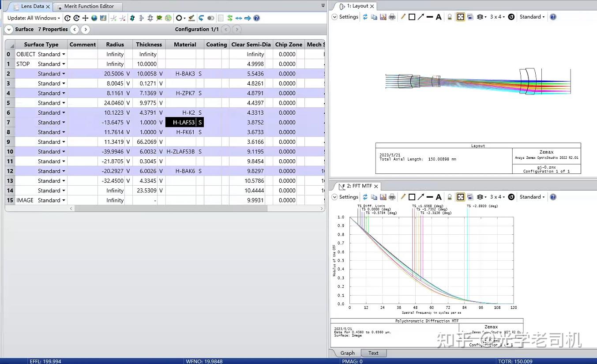Click the pencil draw tool in the Layout toolbar
This screenshot has width=597, height=364.
(402, 17)
